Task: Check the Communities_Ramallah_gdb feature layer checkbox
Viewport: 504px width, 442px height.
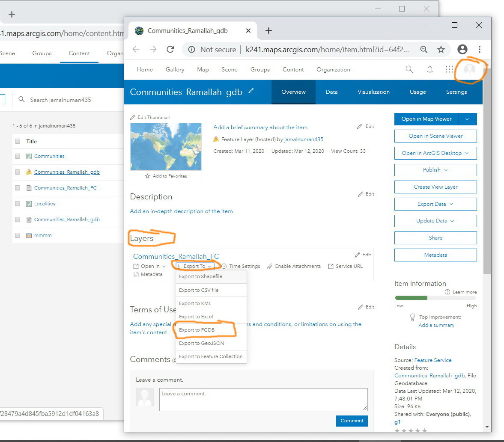Action: pos(18,172)
